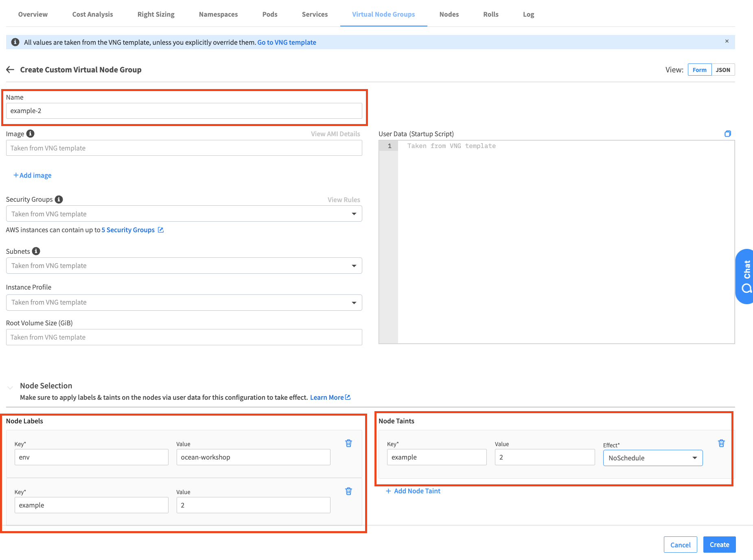The height and width of the screenshot is (560, 753).
Task: Delete the example node taint row
Action: pyautogui.click(x=721, y=443)
